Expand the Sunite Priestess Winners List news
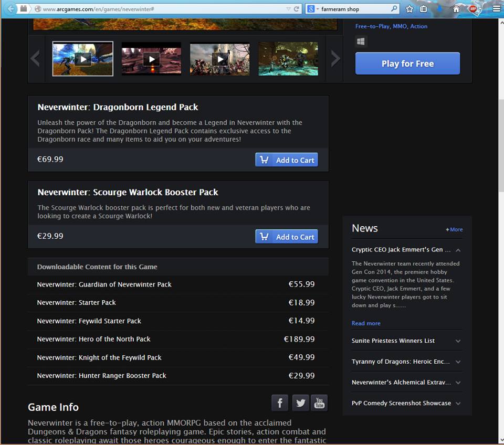 click(x=458, y=341)
